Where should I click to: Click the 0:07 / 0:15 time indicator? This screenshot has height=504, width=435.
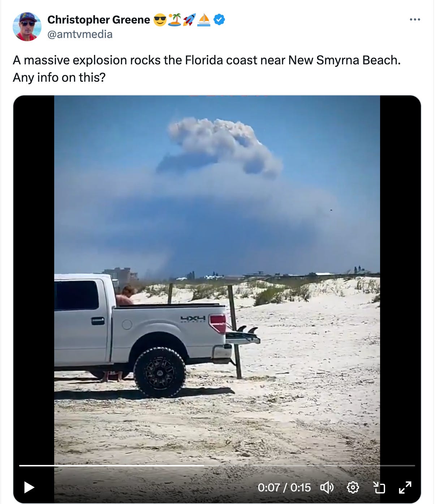click(284, 487)
